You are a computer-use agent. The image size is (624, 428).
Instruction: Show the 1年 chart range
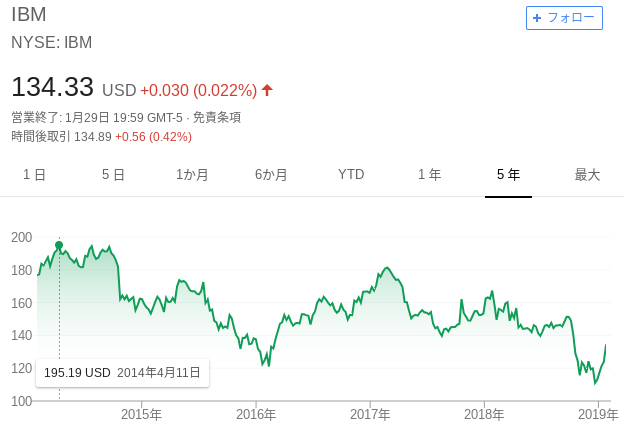429,174
